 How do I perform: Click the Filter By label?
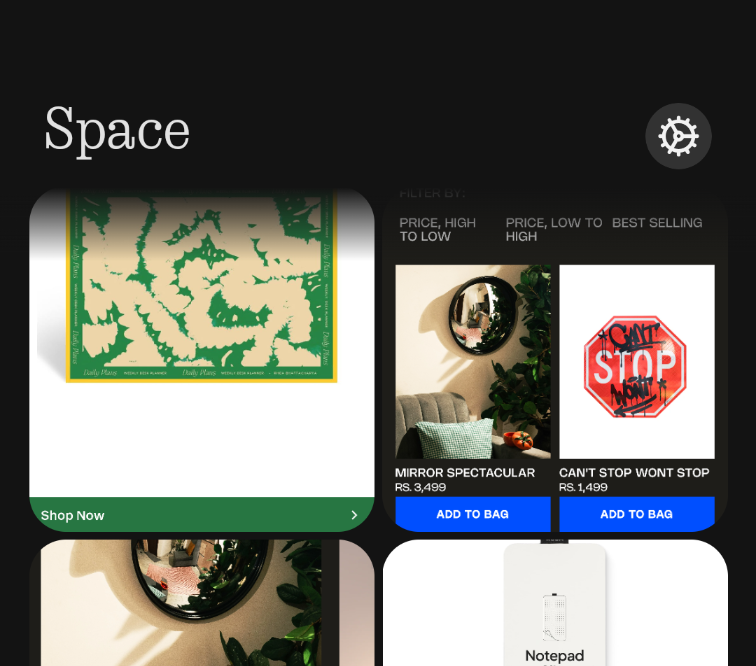(x=432, y=193)
